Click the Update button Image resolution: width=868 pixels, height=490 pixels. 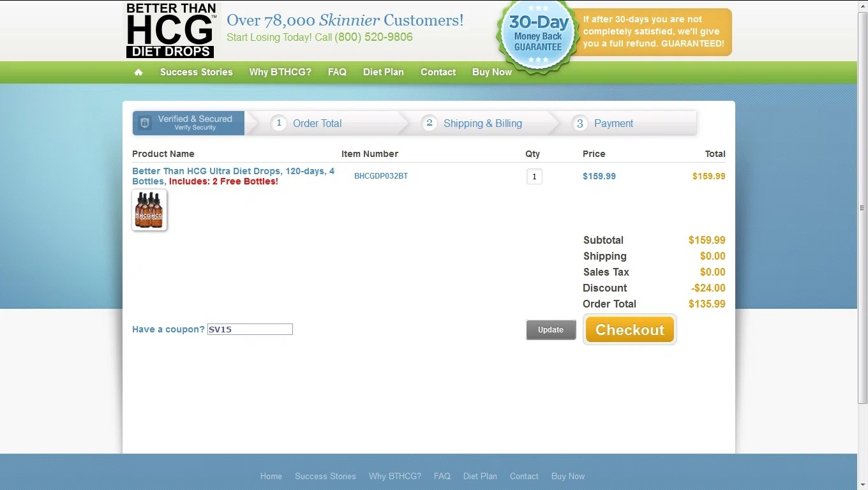point(551,330)
